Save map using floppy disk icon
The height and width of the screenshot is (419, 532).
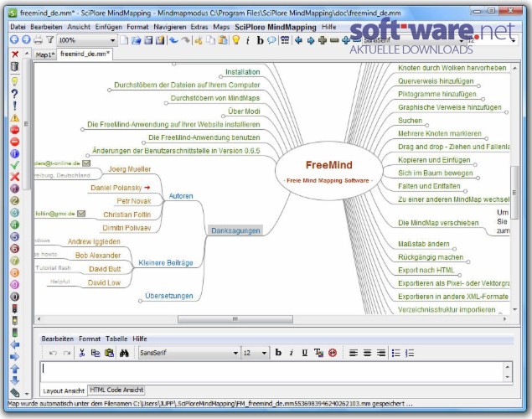click(x=148, y=40)
